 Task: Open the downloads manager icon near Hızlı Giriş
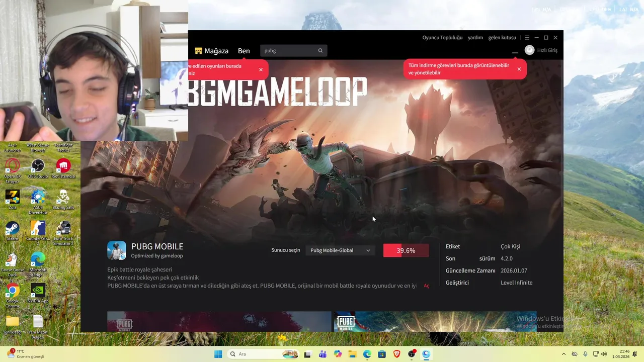pyautogui.click(x=515, y=52)
